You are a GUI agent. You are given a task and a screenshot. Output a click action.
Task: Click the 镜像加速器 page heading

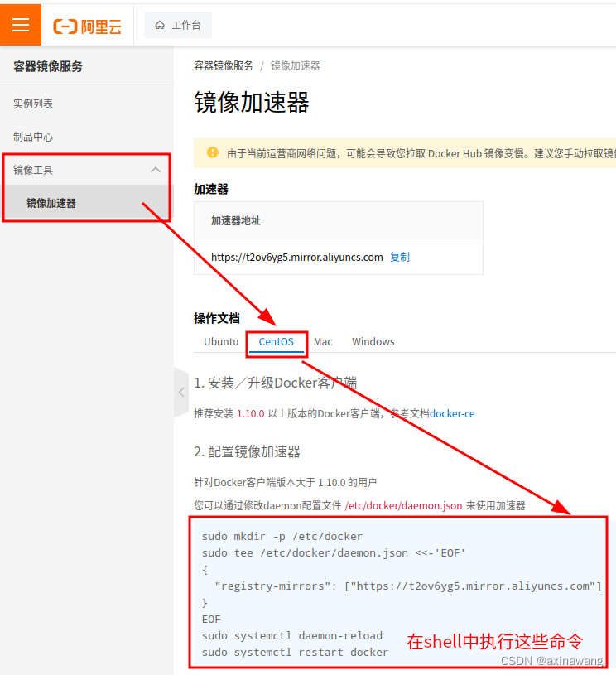tap(252, 103)
